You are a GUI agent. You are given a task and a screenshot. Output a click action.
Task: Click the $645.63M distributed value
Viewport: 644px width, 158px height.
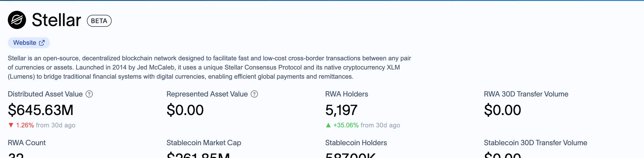tap(40, 110)
